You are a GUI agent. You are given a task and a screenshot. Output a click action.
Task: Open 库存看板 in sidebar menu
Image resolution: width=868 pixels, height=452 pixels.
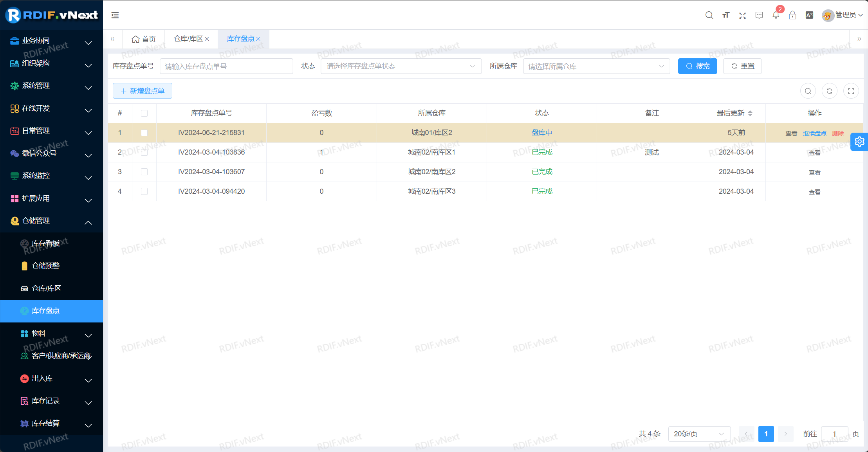point(45,243)
